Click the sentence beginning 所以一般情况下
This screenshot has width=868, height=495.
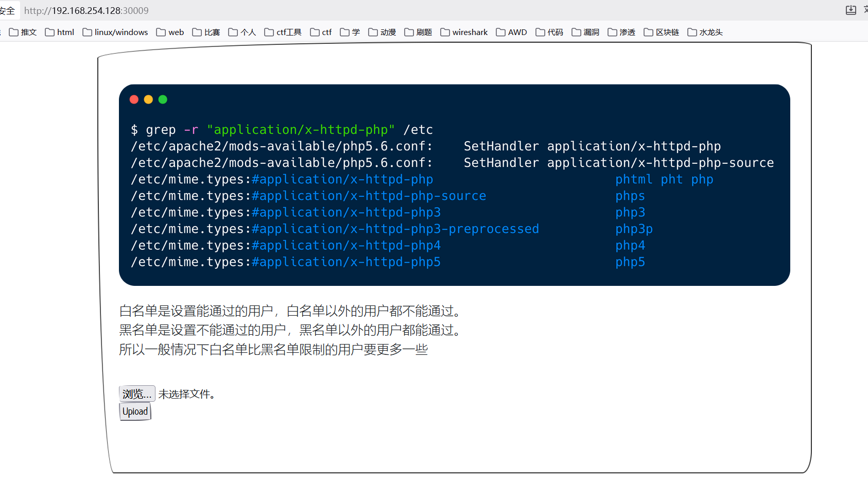point(273,350)
